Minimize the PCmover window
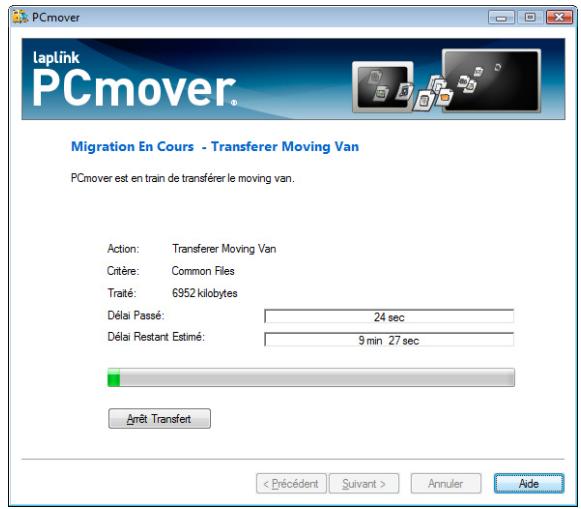Viewport: 581px width, 509px height. (x=501, y=17)
